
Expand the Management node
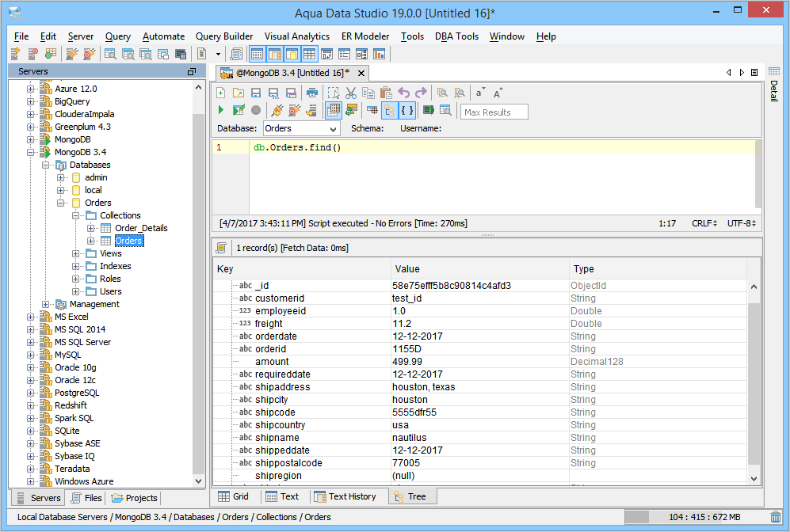click(x=46, y=304)
